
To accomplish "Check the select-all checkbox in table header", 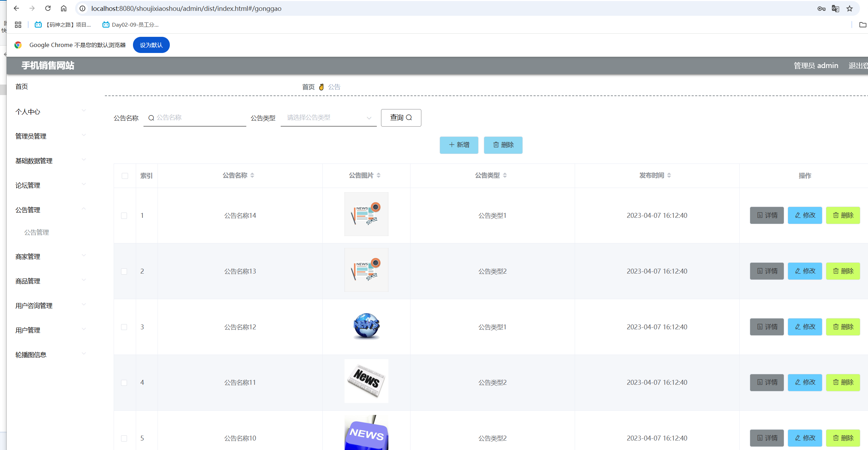I will 125,176.
